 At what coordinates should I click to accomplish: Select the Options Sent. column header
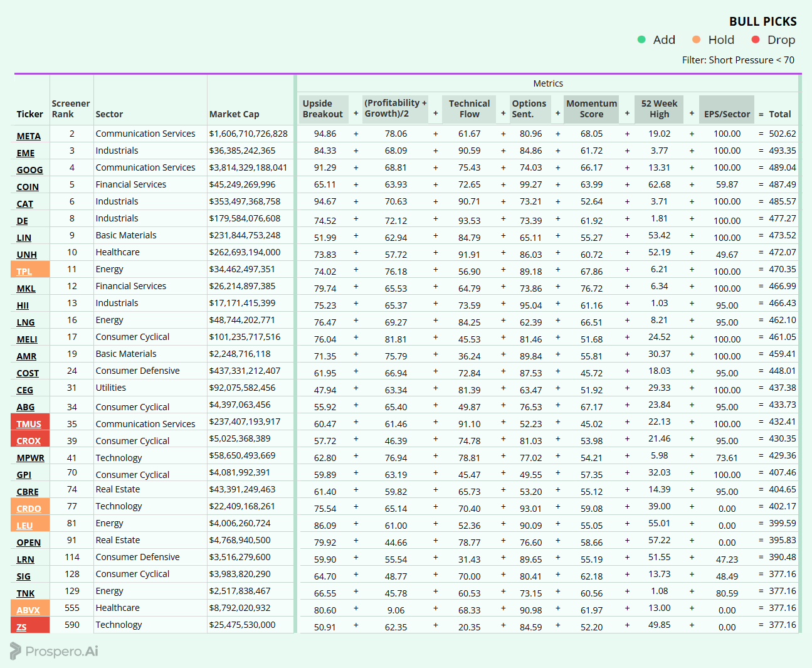[529, 109]
